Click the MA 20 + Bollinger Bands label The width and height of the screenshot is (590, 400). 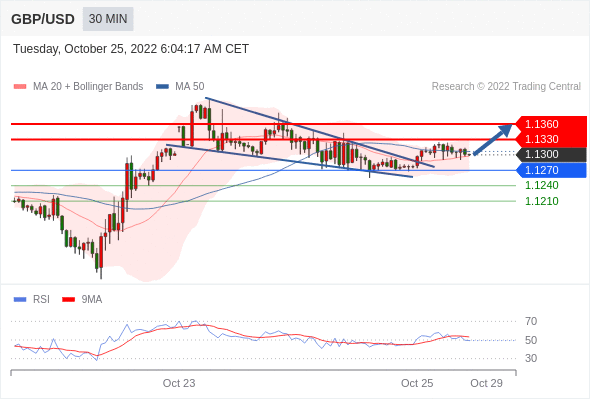pyautogui.click(x=88, y=87)
